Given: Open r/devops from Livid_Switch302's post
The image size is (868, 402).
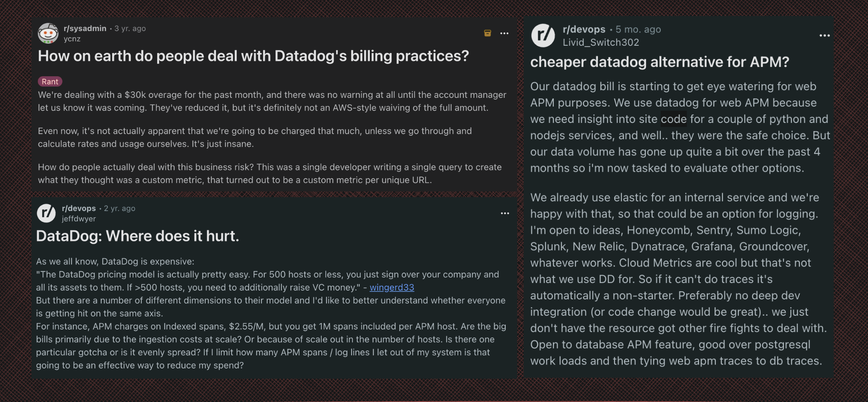Looking at the screenshot, I should coord(584,29).
